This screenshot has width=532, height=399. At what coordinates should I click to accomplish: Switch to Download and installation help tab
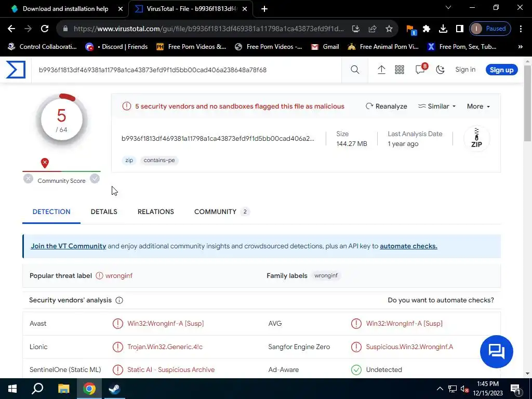click(65, 9)
